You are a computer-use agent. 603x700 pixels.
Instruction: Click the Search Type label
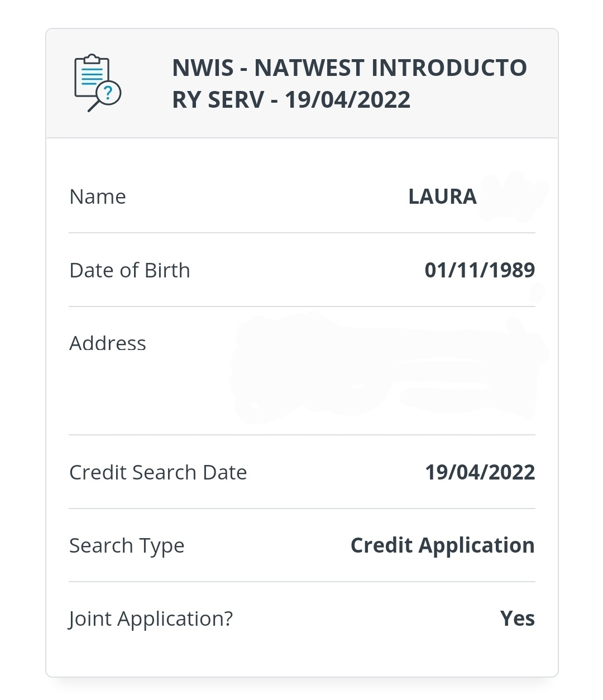coord(127,546)
